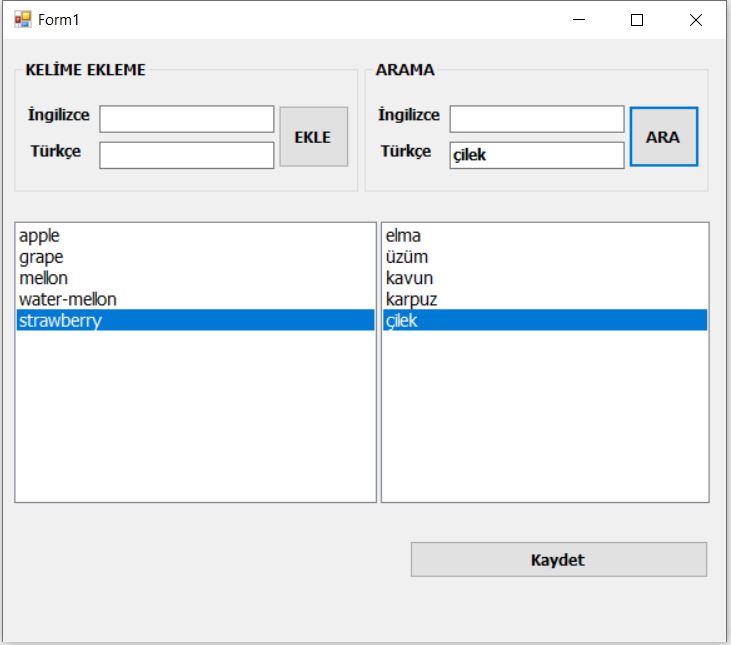Viewport: 731px width, 645px height.
Task: Select grape in the English list
Action: click(195, 257)
